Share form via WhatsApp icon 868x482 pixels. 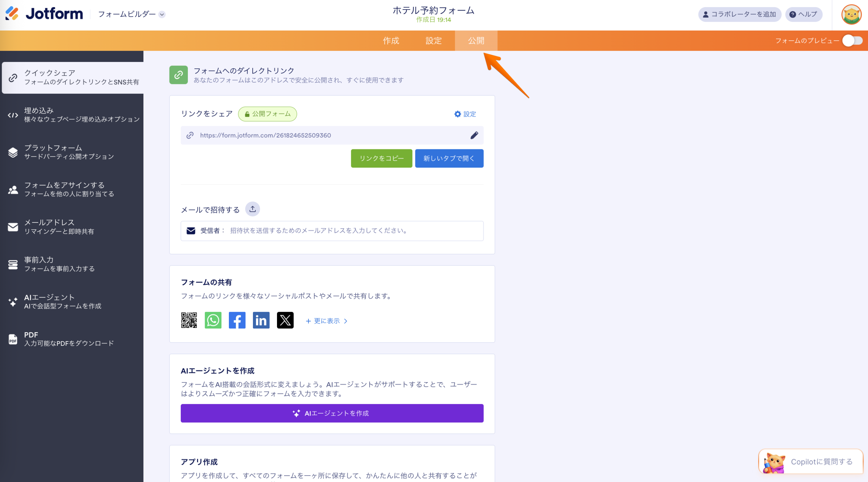(x=213, y=320)
